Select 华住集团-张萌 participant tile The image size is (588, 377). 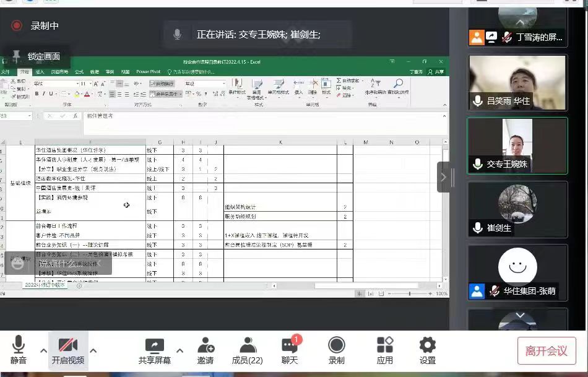(517, 273)
